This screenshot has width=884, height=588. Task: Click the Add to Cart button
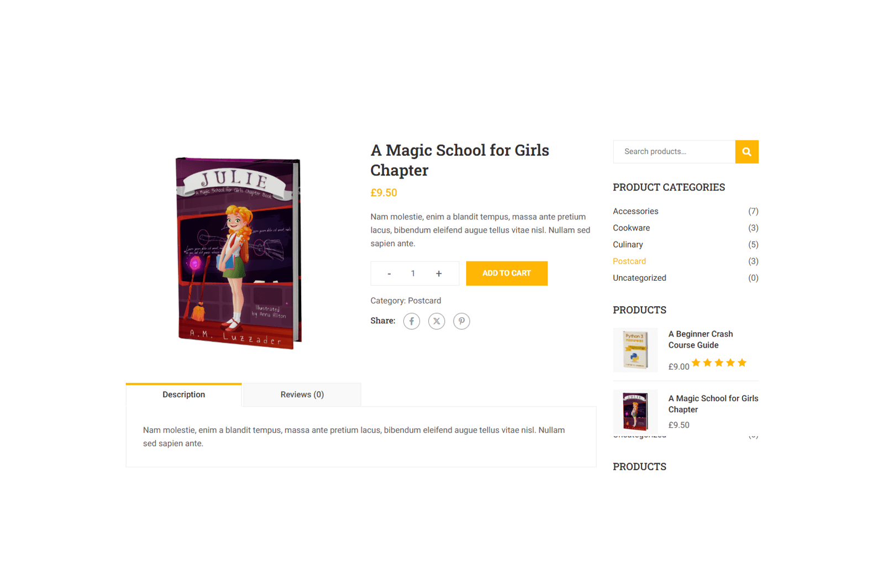pyautogui.click(x=507, y=274)
